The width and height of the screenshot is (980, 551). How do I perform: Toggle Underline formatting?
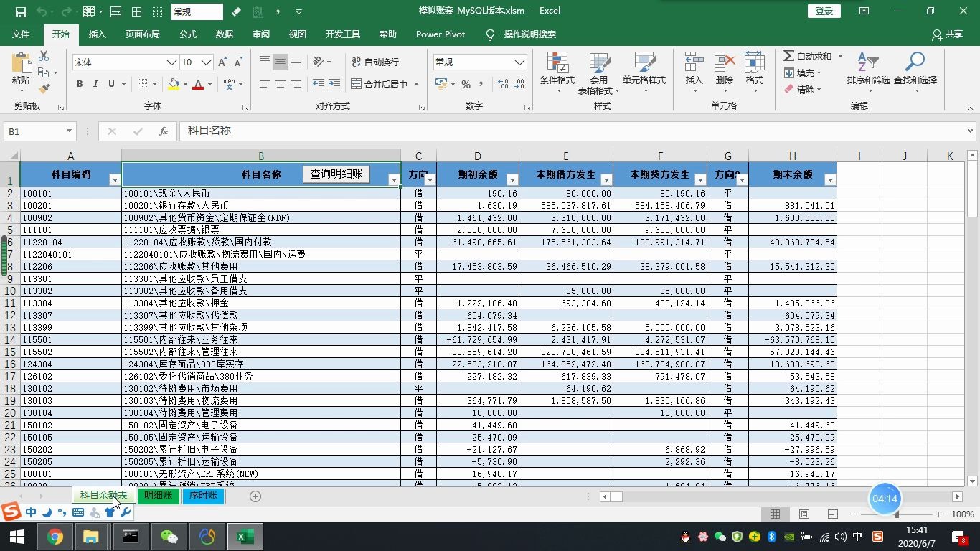111,85
